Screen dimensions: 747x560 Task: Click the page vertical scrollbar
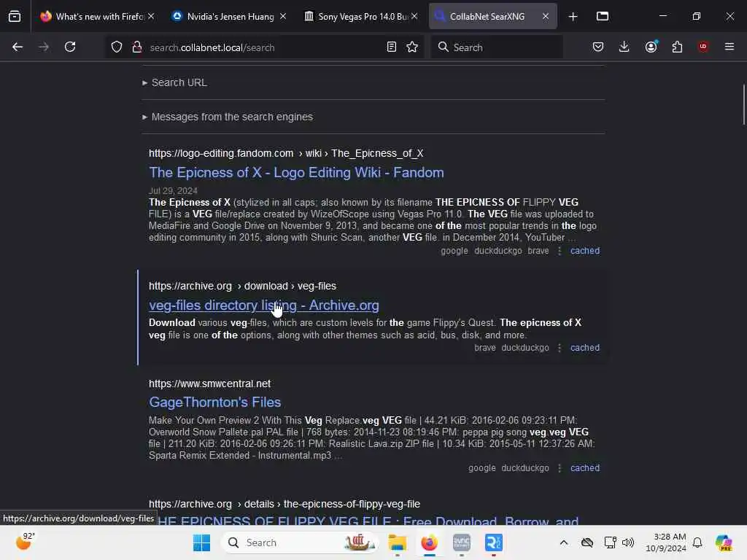pyautogui.click(x=743, y=105)
